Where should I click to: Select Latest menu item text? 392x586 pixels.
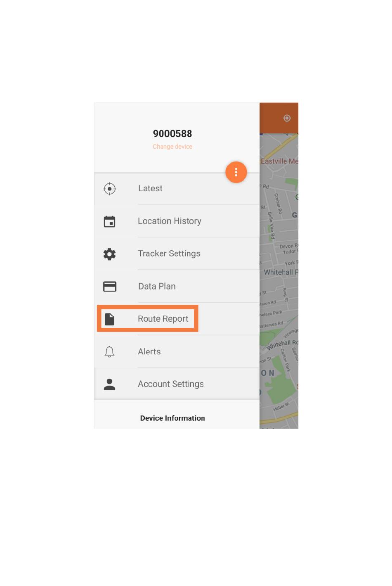coord(150,188)
